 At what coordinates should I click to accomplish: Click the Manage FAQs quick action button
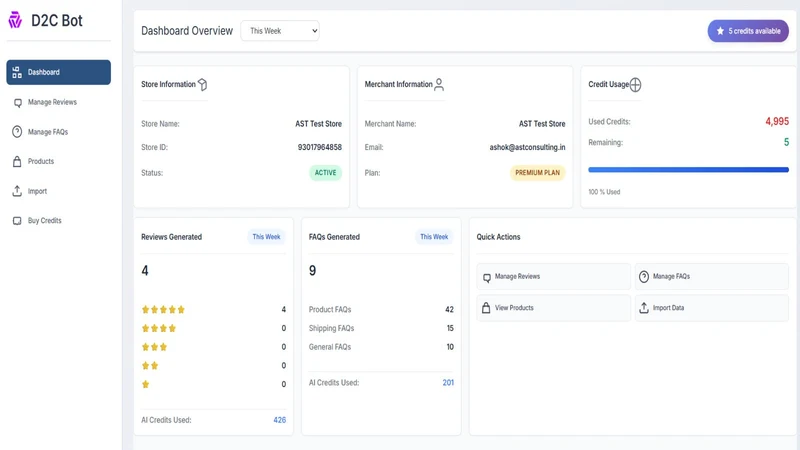pyautogui.click(x=712, y=277)
